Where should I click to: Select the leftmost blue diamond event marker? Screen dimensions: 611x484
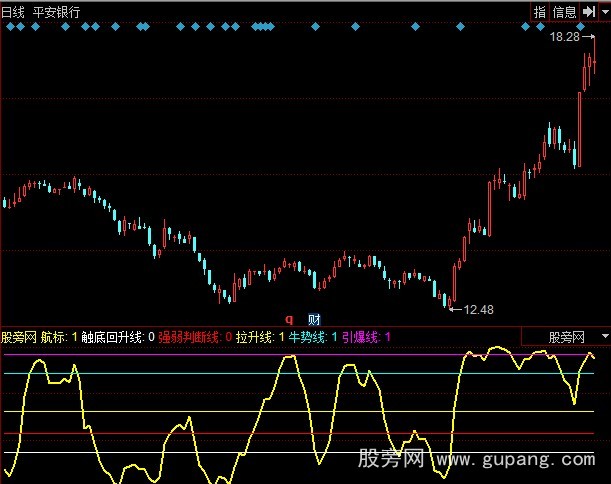tap(9, 27)
